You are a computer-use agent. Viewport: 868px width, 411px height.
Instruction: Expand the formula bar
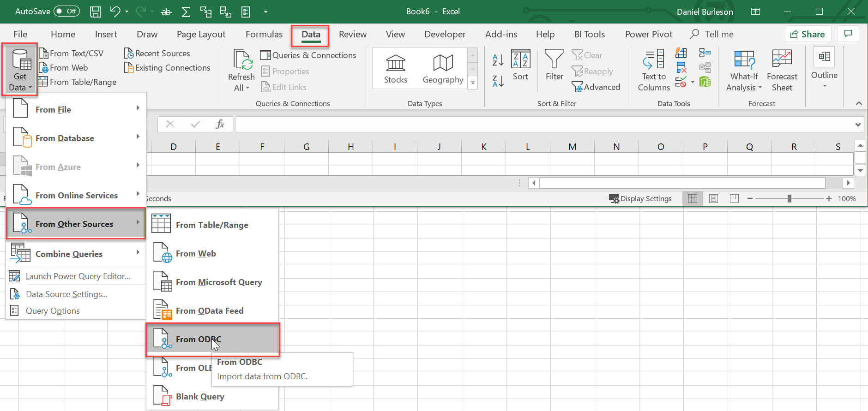tap(858, 125)
